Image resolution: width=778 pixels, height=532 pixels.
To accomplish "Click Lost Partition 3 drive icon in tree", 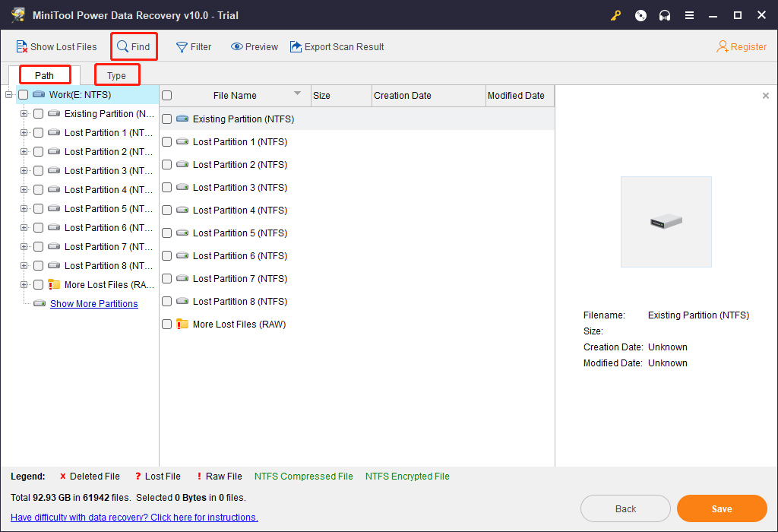I will coord(54,170).
